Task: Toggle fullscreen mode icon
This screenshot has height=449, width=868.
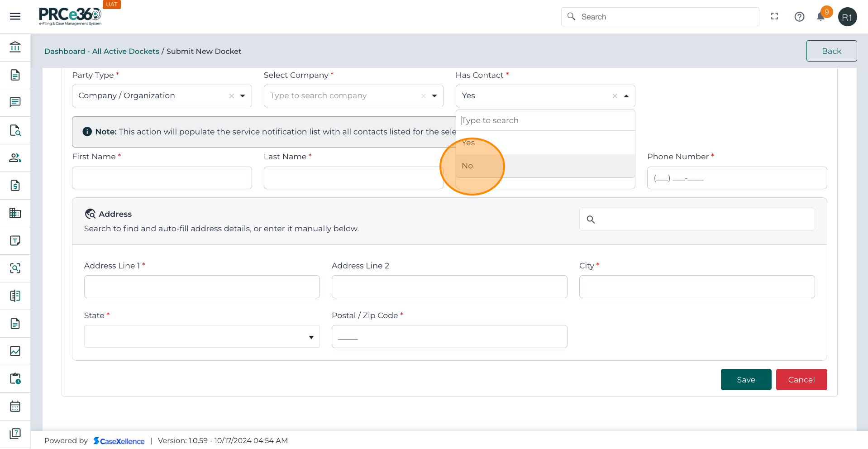Action: click(x=774, y=16)
